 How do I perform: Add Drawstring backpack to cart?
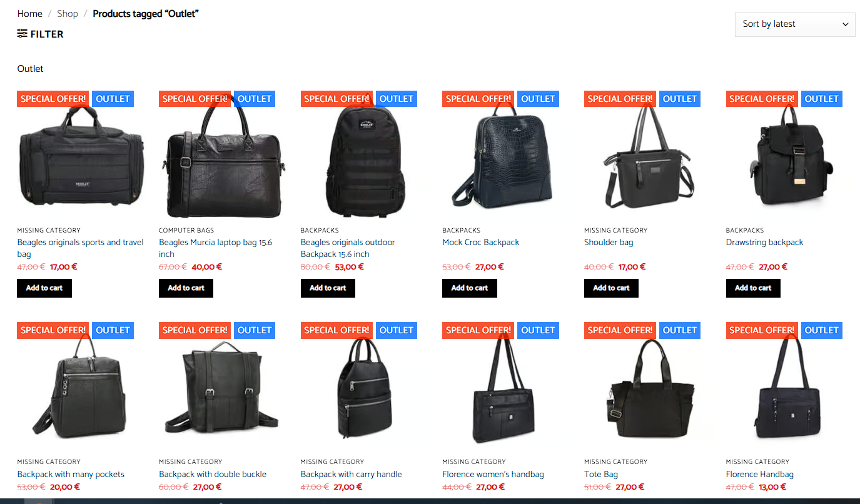click(753, 288)
